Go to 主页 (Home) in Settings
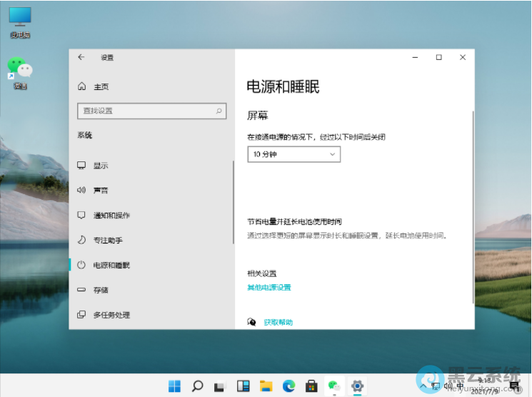This screenshot has width=532, height=397. 101,86
